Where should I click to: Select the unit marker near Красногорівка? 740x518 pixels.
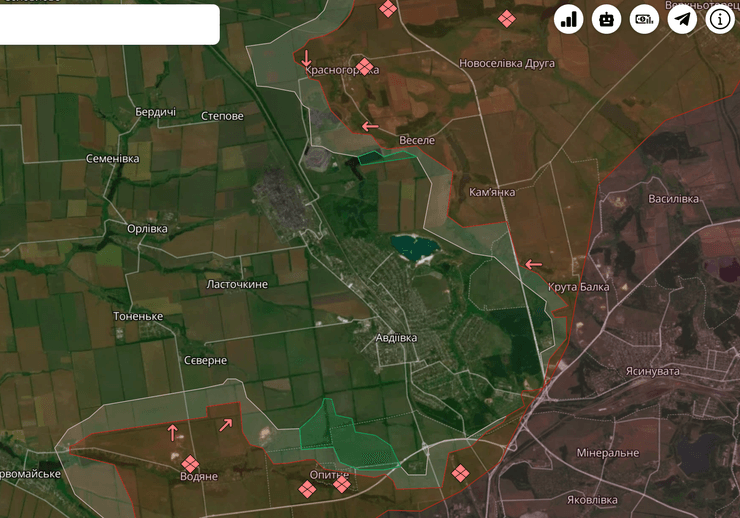365,67
